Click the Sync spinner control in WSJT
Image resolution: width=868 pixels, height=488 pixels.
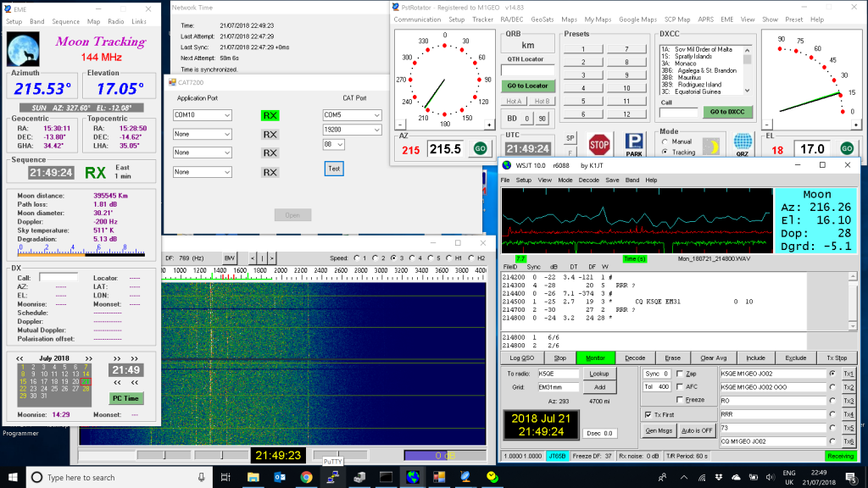click(657, 374)
